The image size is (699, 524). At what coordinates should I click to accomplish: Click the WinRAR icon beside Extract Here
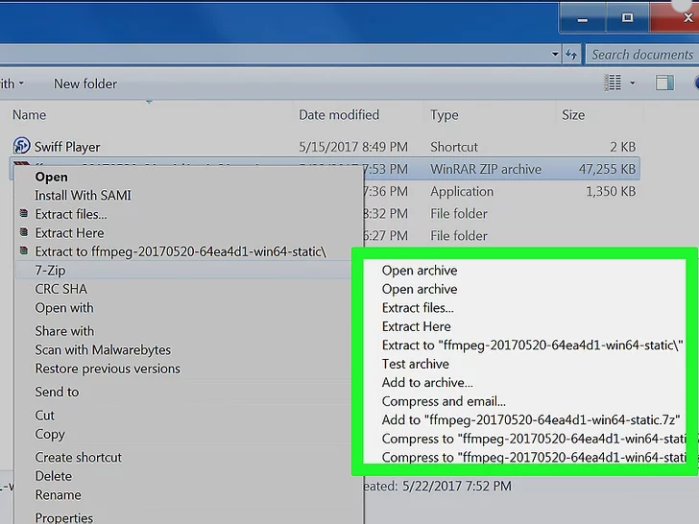coord(24,232)
